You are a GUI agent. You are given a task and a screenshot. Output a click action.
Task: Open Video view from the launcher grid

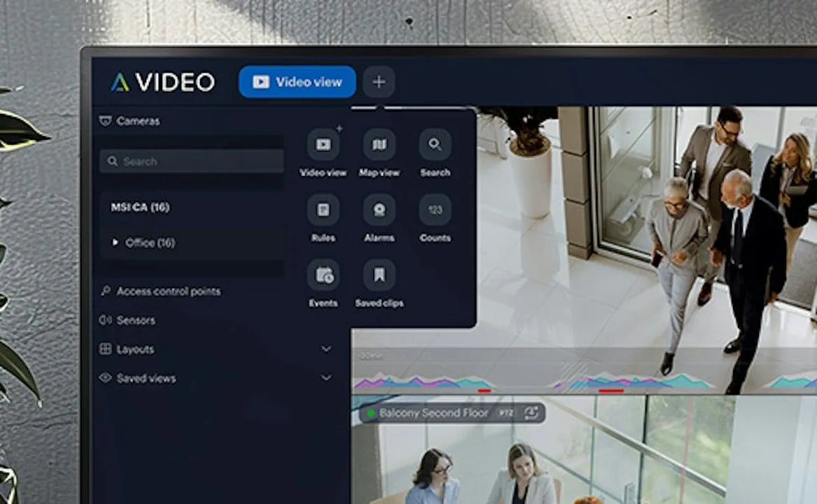(323, 144)
